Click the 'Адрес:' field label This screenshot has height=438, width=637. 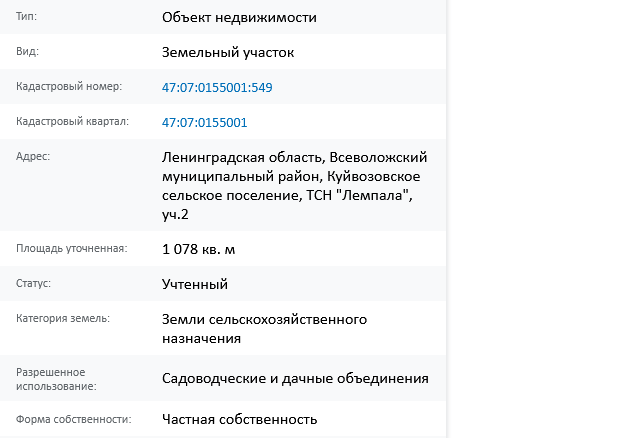tap(33, 156)
